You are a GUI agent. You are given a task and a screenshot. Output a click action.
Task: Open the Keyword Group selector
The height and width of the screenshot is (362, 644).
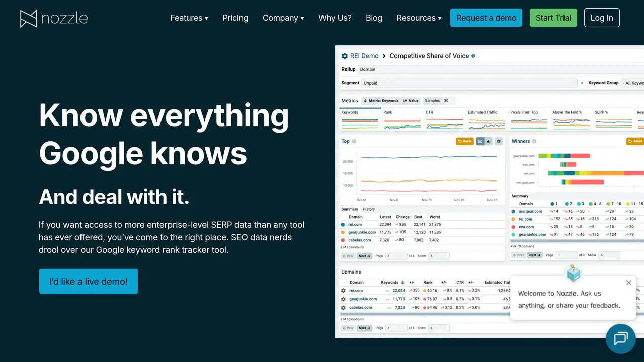point(632,83)
